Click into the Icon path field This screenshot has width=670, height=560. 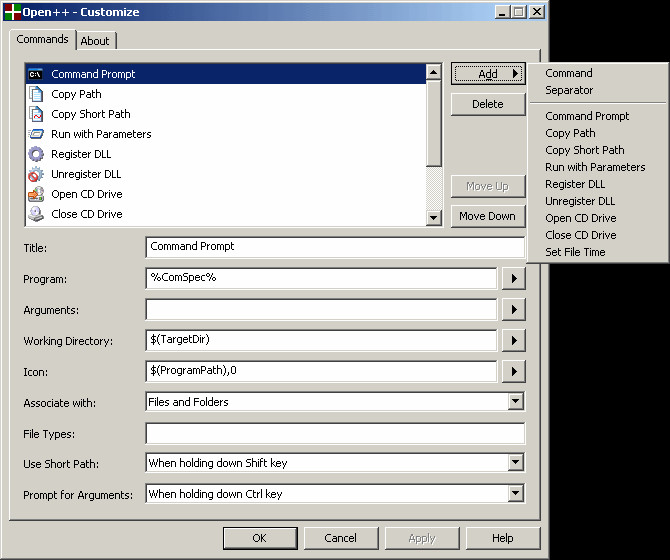pos(321,371)
